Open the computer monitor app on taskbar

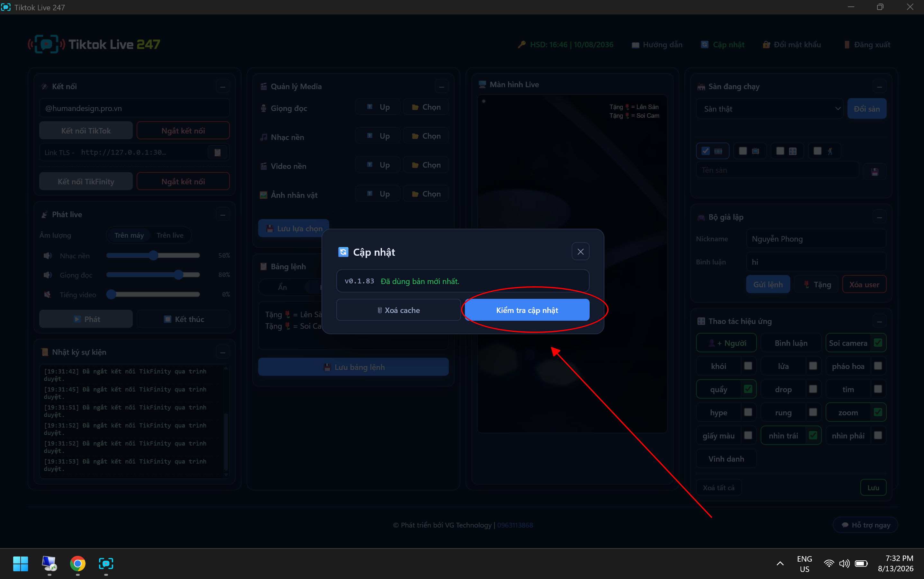coord(49,564)
